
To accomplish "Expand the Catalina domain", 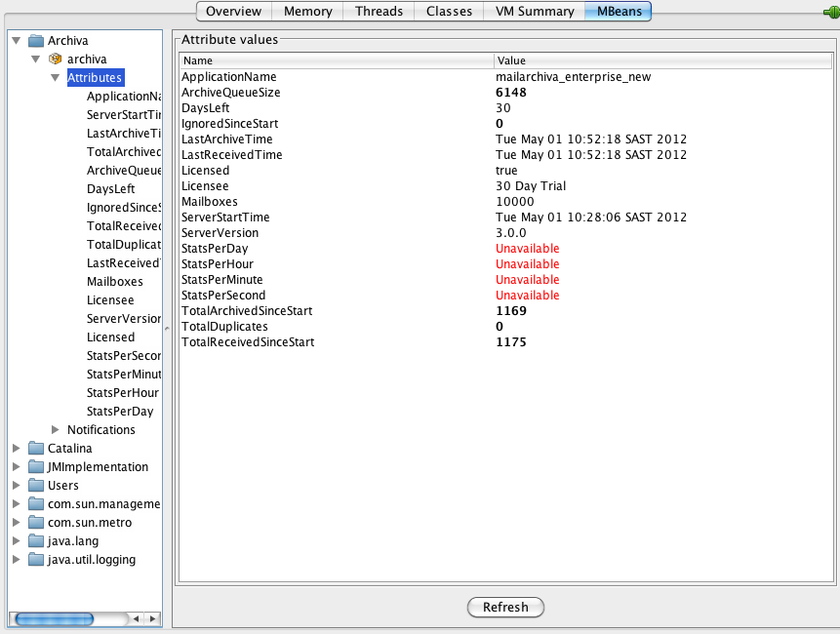I will click(x=16, y=449).
